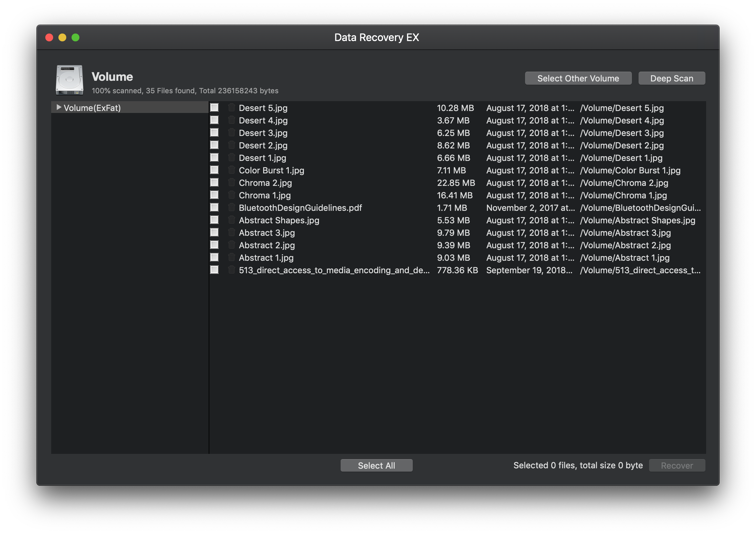
Task: Click the trash icon beside Abstract 3.jpg
Action: click(231, 233)
